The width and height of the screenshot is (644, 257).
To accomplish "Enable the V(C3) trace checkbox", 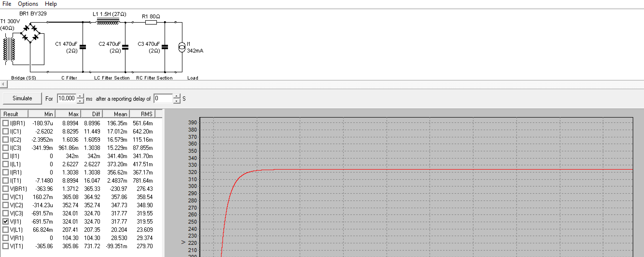I will tap(5, 214).
